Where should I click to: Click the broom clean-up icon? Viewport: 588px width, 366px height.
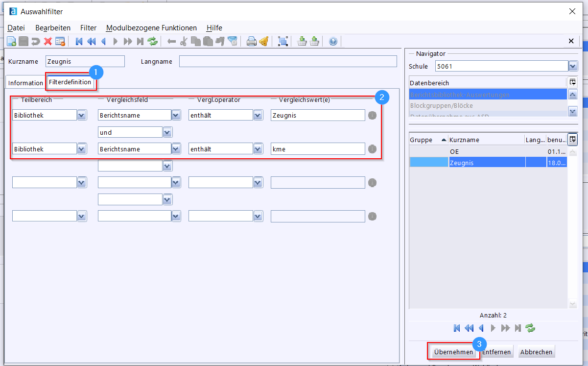coord(264,42)
